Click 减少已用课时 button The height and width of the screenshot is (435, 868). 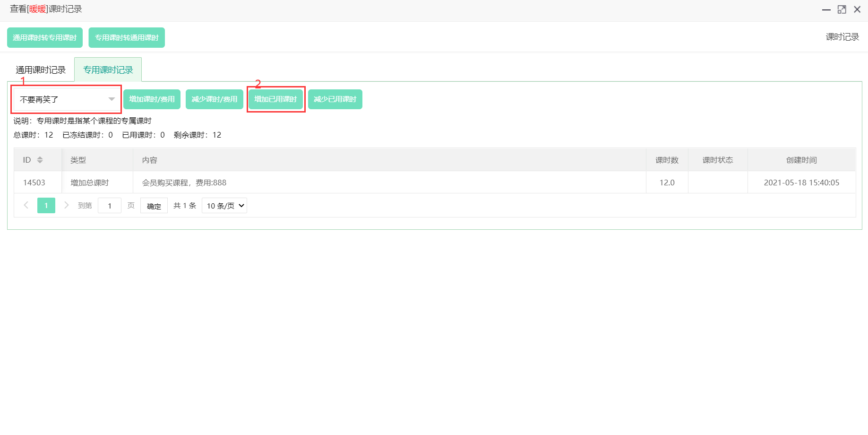click(x=335, y=99)
